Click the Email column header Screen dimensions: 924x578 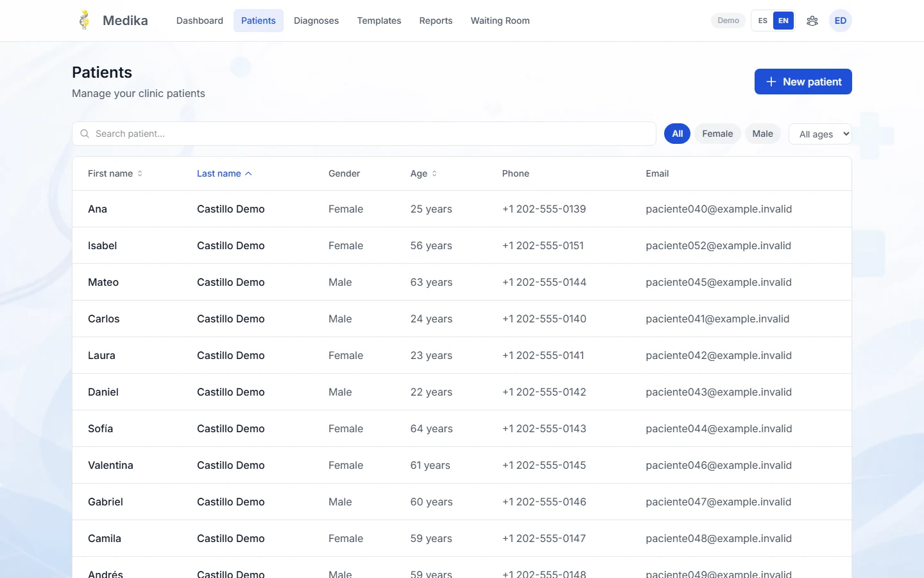click(657, 173)
